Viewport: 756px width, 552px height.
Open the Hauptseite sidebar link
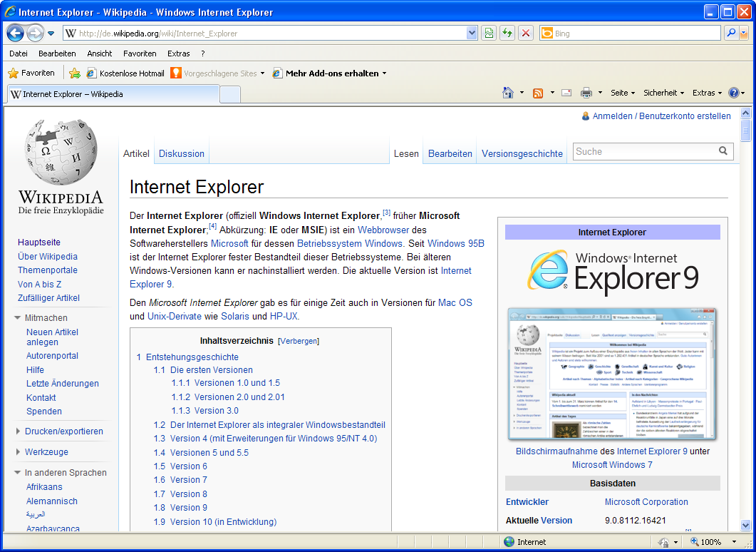click(39, 242)
